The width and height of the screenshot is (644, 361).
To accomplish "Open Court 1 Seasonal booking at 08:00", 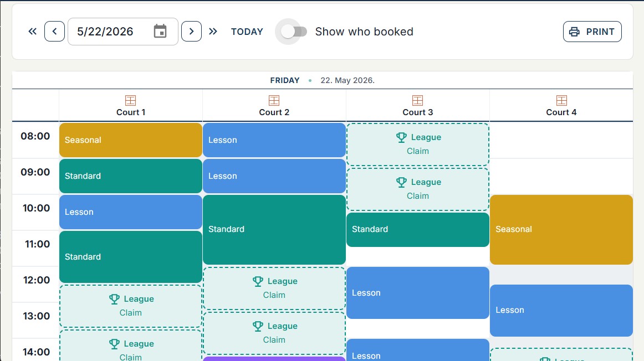I will pos(131,140).
